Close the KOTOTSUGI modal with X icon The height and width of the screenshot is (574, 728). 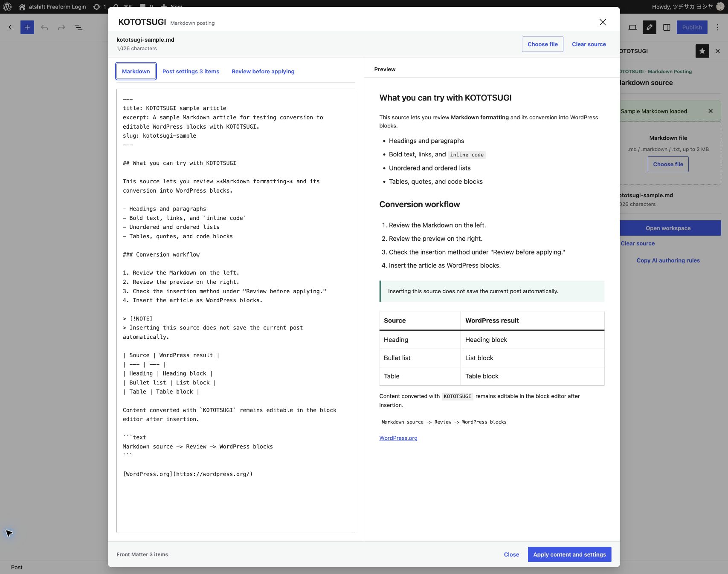(x=603, y=22)
